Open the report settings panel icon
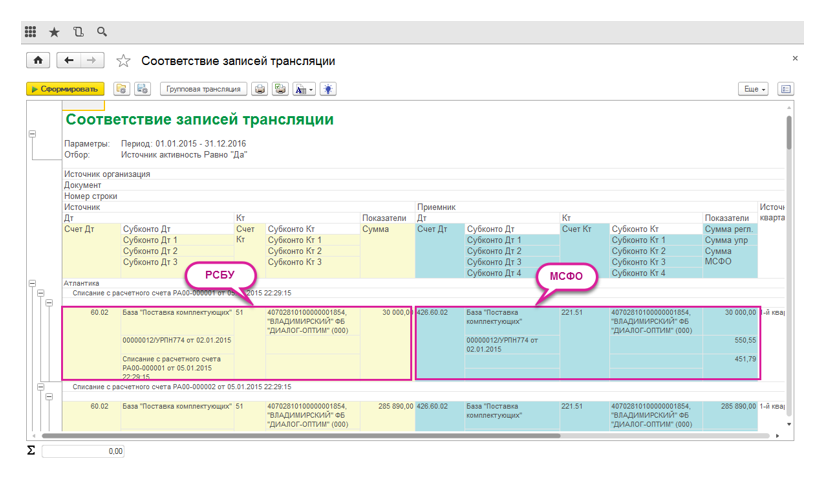This screenshot has height=484, width=825. click(x=786, y=89)
